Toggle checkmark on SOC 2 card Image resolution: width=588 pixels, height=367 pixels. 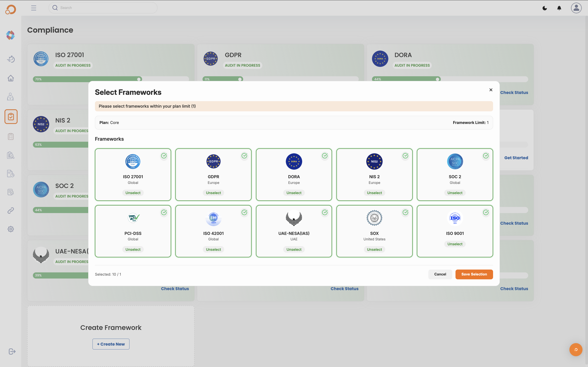486,156
